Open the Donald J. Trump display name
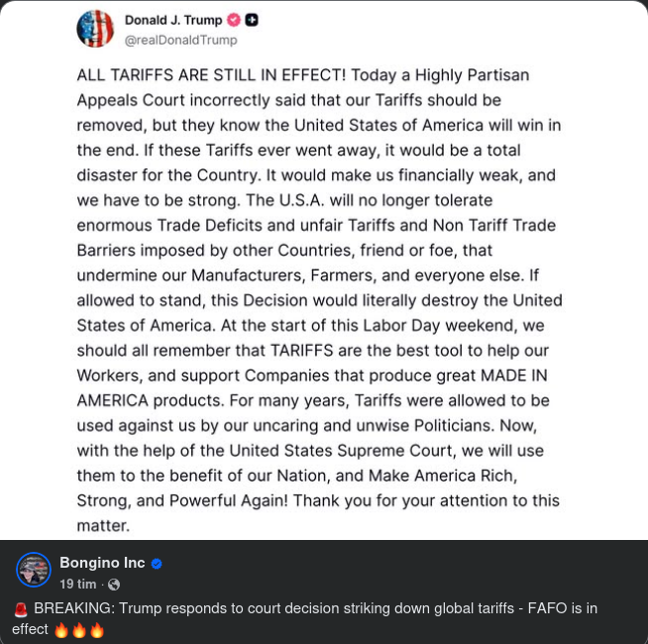Screen dimensions: 648x644 click(x=173, y=20)
